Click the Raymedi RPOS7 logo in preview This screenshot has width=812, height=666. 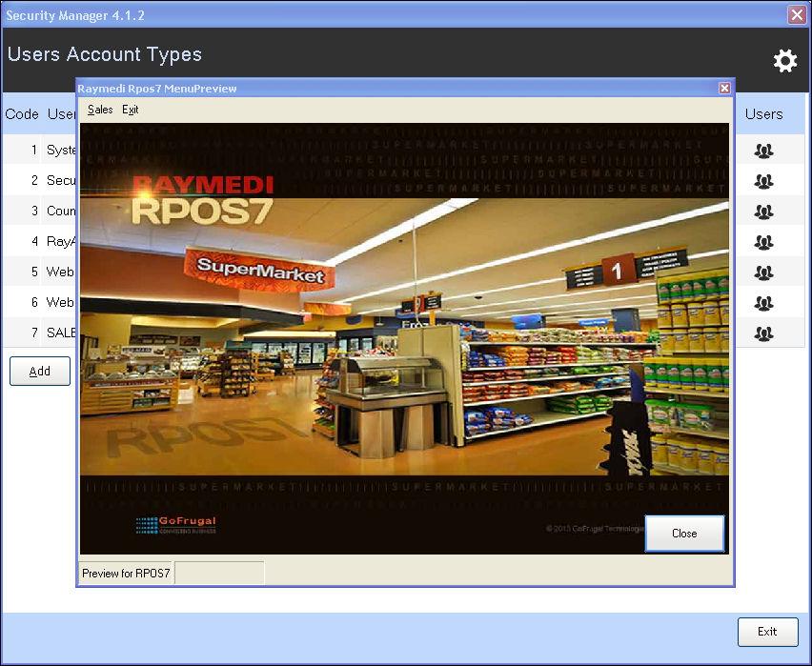tap(202, 200)
